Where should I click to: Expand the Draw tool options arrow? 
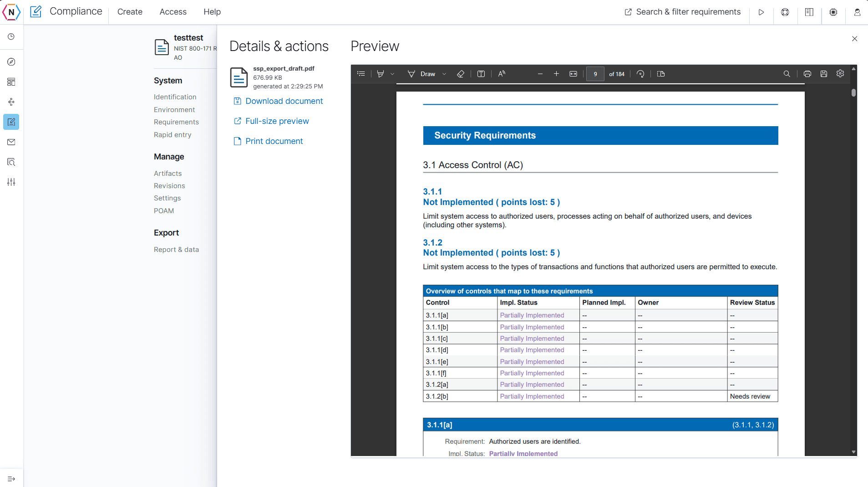tap(444, 74)
